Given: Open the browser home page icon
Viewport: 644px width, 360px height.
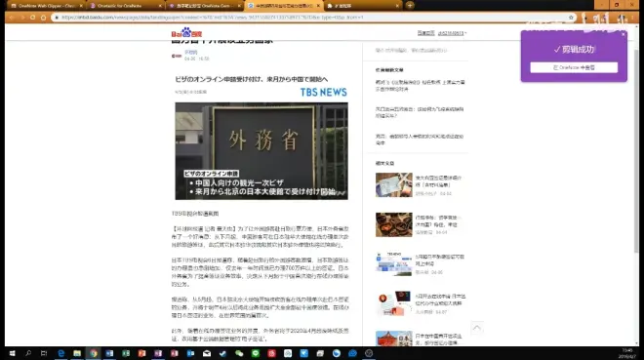Looking at the screenshot, I should click(x=43, y=18).
